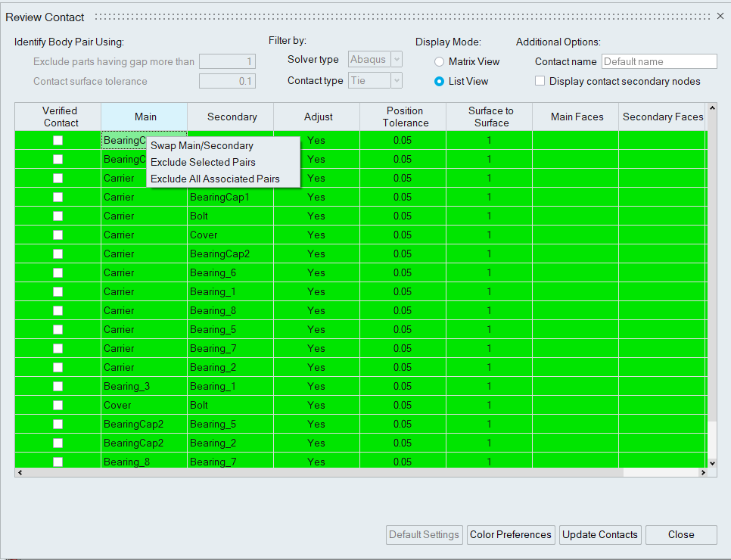Click the table's scroll down arrow

pyautogui.click(x=711, y=462)
